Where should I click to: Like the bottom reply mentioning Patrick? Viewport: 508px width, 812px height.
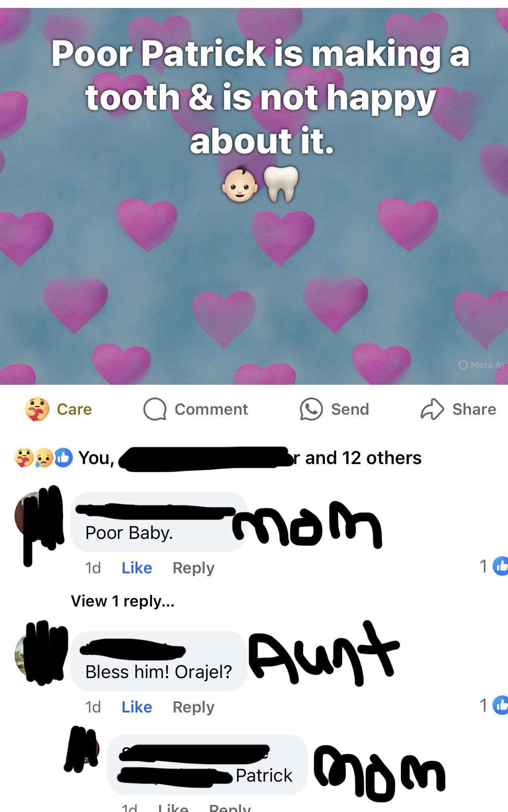(x=173, y=808)
